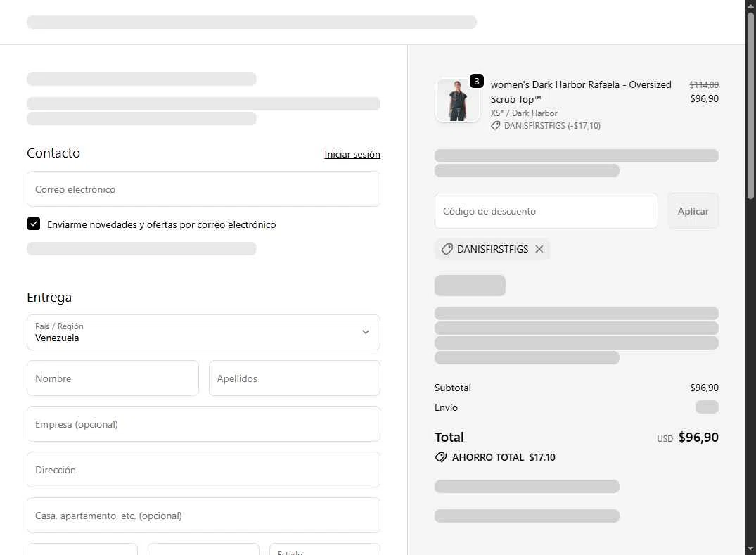
Task: Click into the Nombre field
Action: pos(113,378)
